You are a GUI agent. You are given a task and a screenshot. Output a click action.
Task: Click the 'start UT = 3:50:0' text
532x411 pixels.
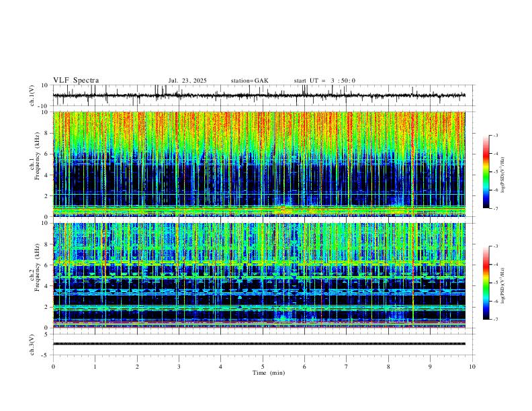tap(324, 81)
